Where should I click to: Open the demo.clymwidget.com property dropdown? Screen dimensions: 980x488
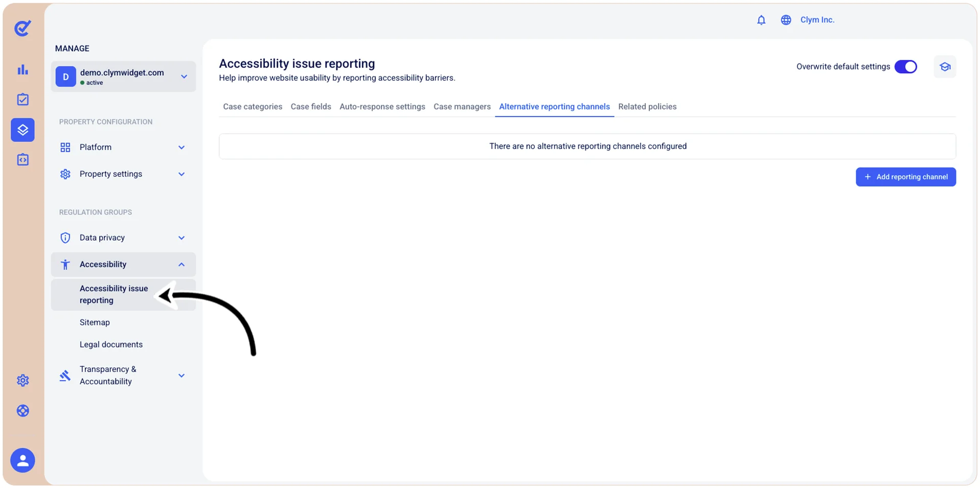pyautogui.click(x=123, y=77)
